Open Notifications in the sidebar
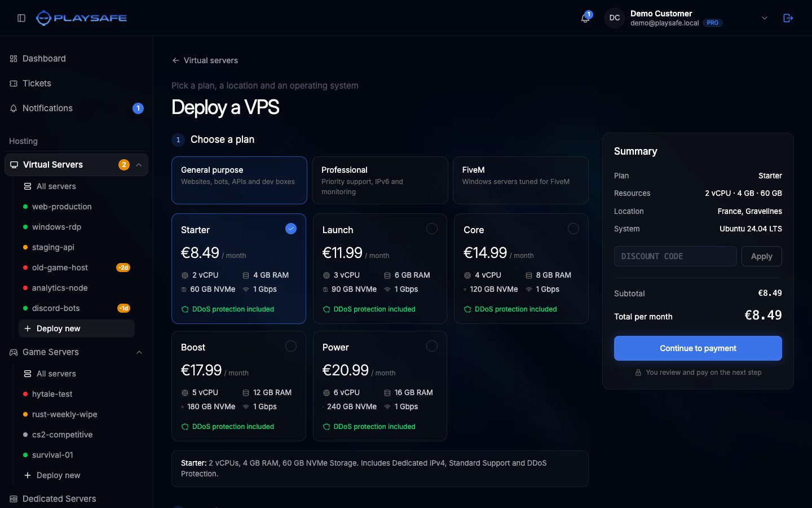Viewport: 812px width, 508px height. point(76,108)
